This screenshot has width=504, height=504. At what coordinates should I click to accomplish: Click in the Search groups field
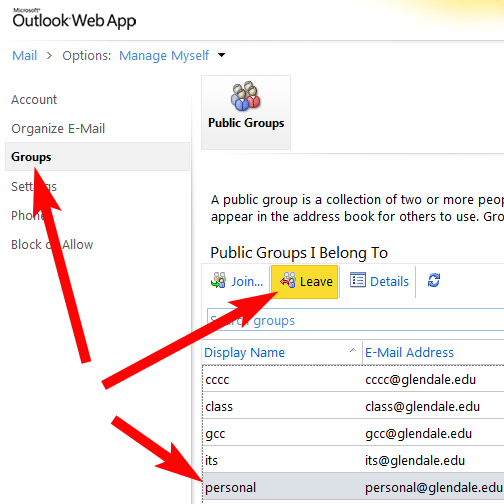[355, 320]
